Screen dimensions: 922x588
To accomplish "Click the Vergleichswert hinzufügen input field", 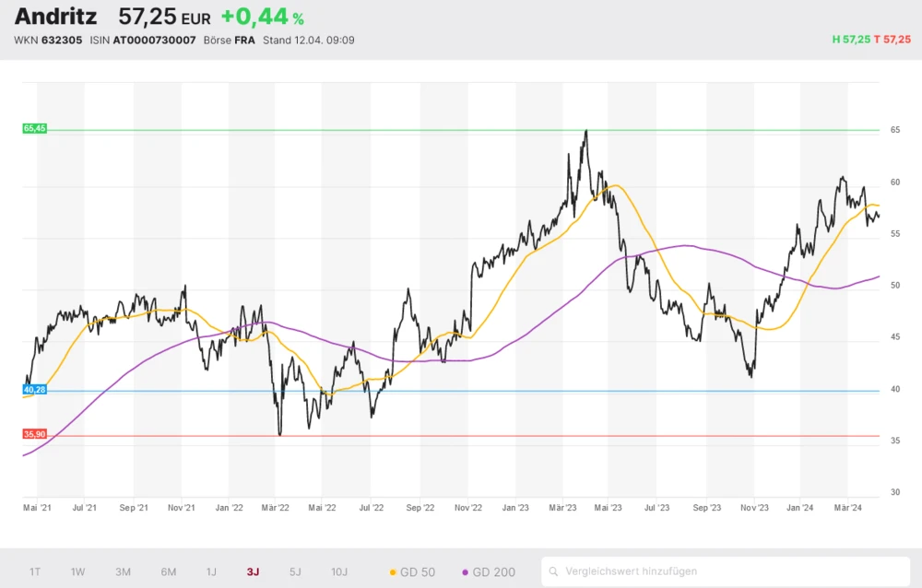I will [728, 571].
